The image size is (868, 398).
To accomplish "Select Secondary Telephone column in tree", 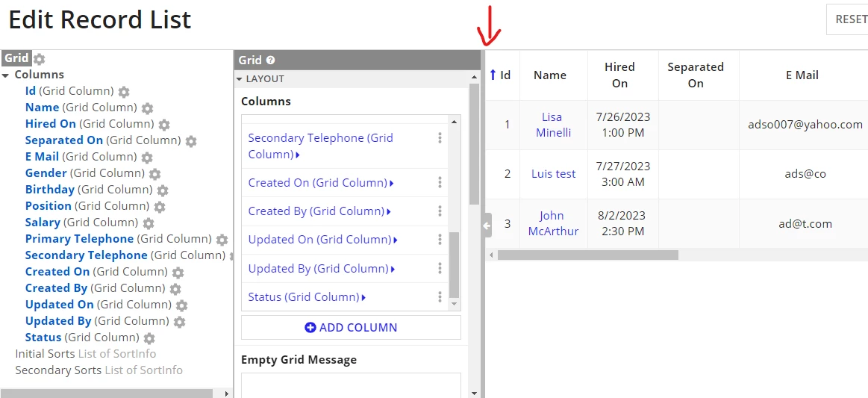I will (87, 255).
